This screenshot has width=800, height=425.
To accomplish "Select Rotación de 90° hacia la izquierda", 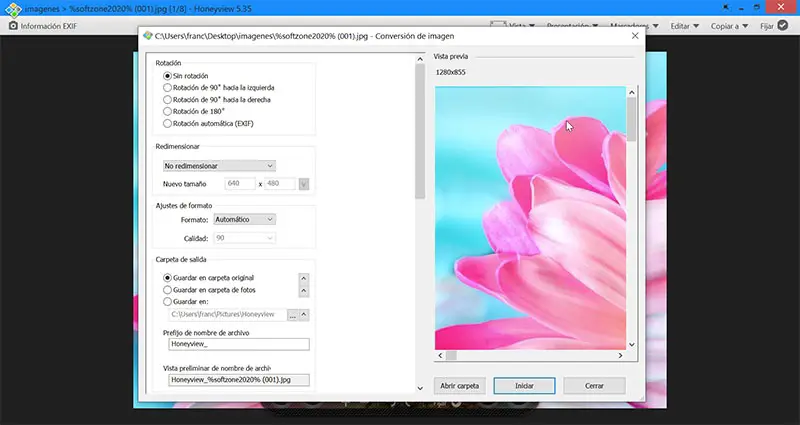I will tap(218, 88).
